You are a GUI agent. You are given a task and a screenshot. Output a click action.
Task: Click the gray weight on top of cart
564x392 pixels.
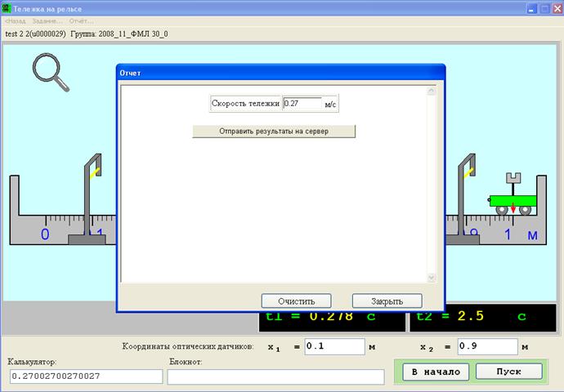(x=513, y=178)
